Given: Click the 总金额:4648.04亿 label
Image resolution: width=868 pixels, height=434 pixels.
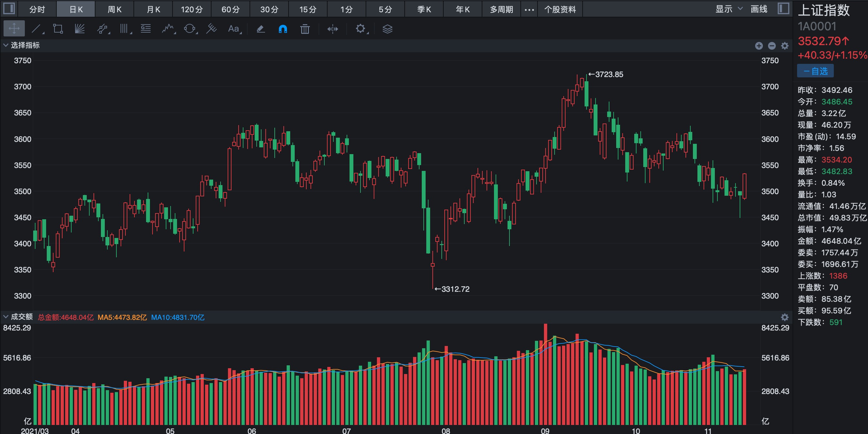Looking at the screenshot, I should point(65,317).
